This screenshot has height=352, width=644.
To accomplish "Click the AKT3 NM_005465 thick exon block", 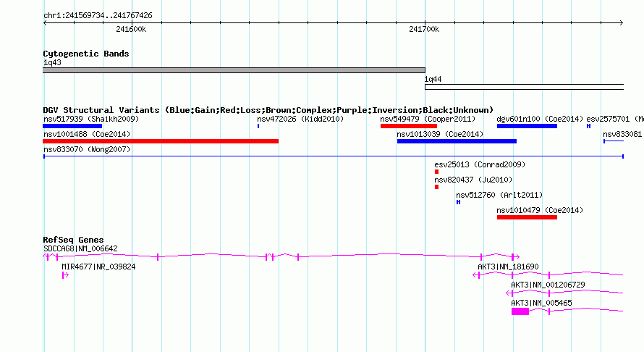I will [x=520, y=311].
